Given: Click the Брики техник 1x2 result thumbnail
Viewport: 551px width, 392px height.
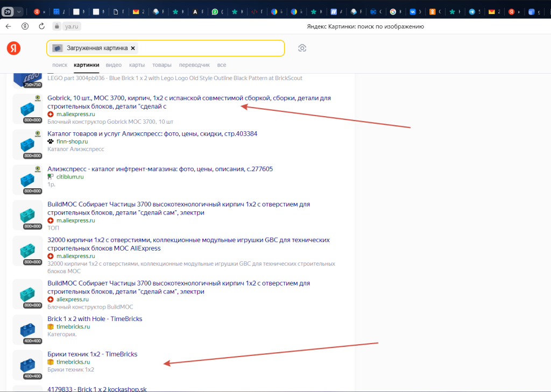Looking at the screenshot, I should pyautogui.click(x=27, y=365).
